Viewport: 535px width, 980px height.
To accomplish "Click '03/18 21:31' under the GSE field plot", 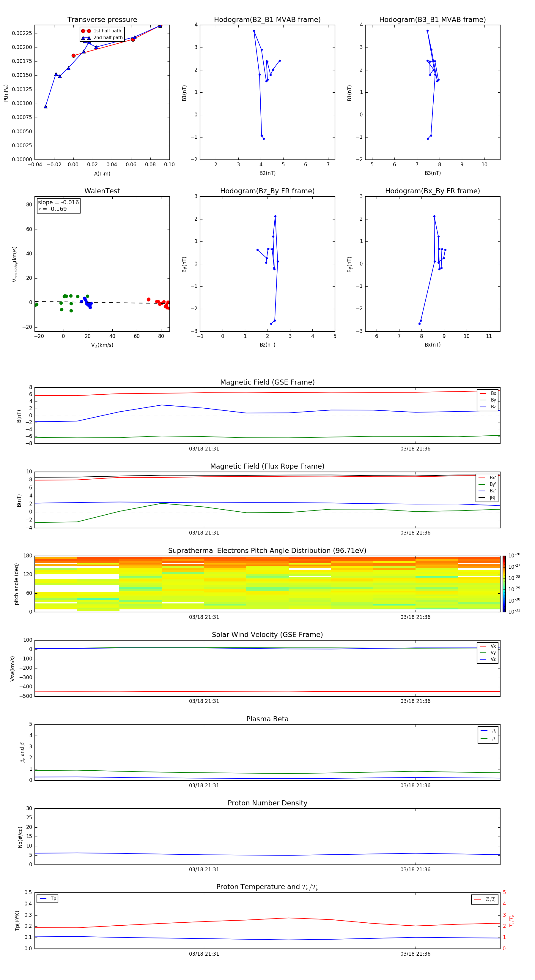I will point(204,448).
